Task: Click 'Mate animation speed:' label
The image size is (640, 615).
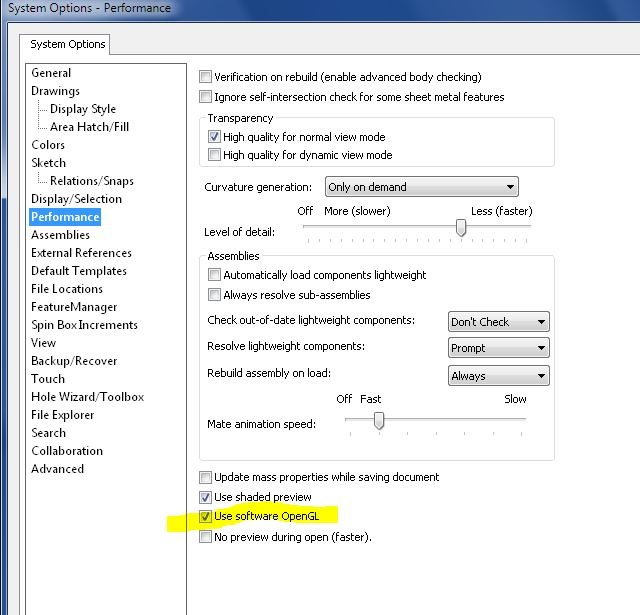Action: [262, 424]
